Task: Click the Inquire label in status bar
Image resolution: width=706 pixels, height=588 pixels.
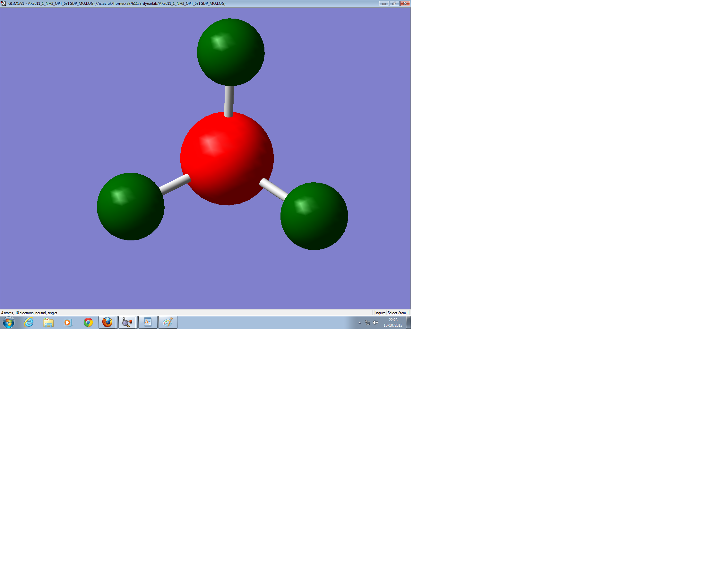Action: tap(380, 313)
